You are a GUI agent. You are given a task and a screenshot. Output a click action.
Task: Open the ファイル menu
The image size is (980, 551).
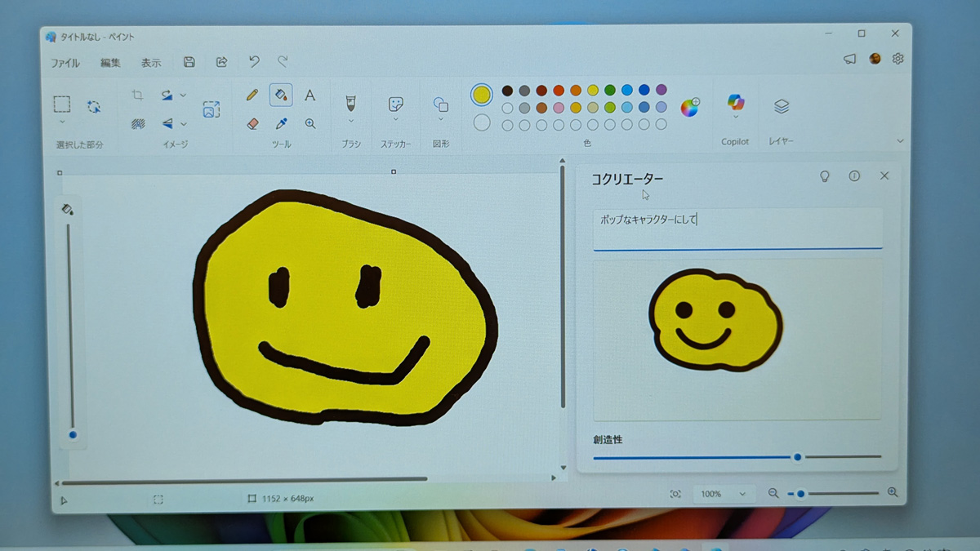click(65, 63)
